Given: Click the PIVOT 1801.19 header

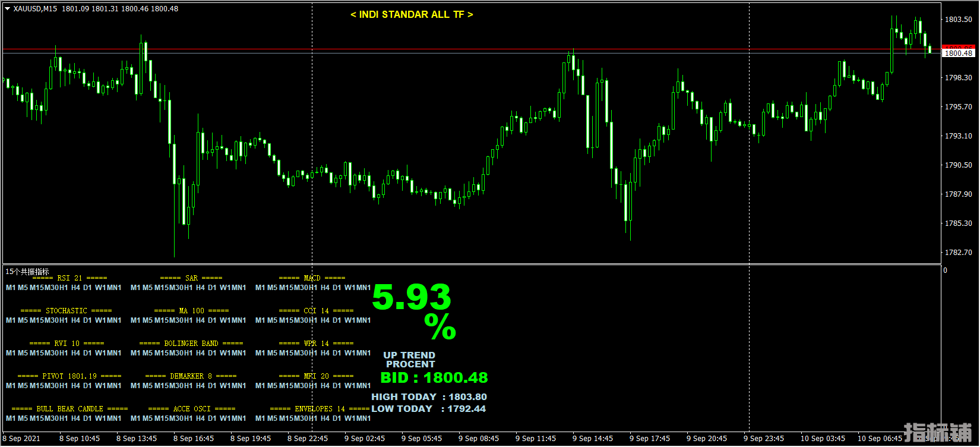Looking at the screenshot, I should (69, 376).
